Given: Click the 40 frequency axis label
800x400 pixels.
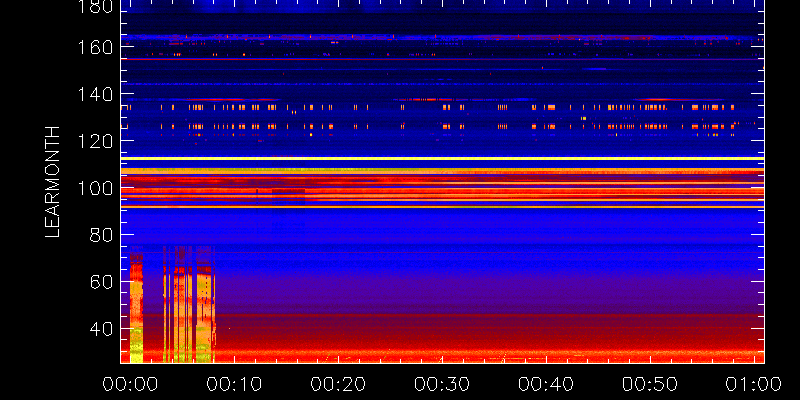Looking at the screenshot, I should pyautogui.click(x=102, y=330).
